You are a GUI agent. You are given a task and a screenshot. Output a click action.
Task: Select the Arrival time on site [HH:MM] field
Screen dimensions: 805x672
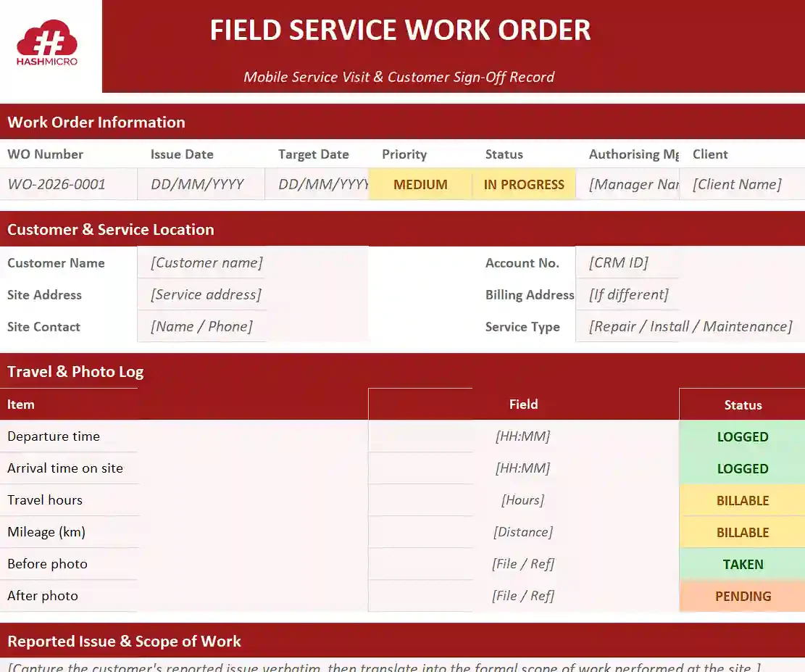point(524,468)
